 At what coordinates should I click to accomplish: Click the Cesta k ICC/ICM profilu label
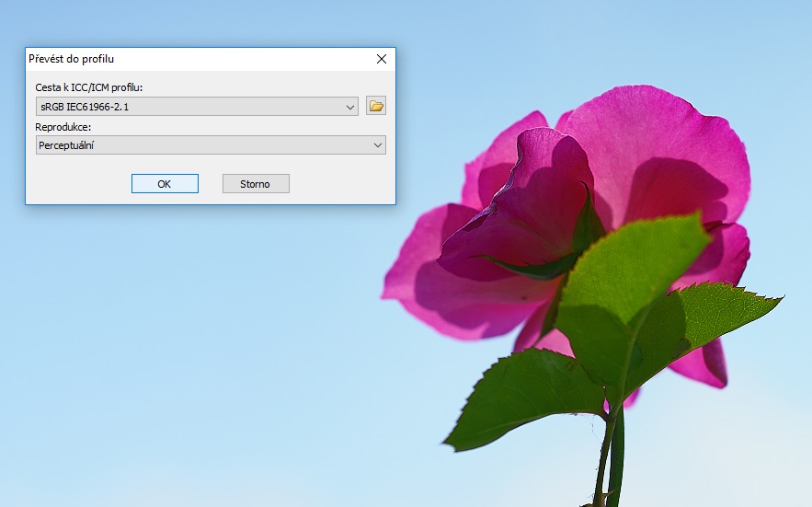tap(89, 87)
